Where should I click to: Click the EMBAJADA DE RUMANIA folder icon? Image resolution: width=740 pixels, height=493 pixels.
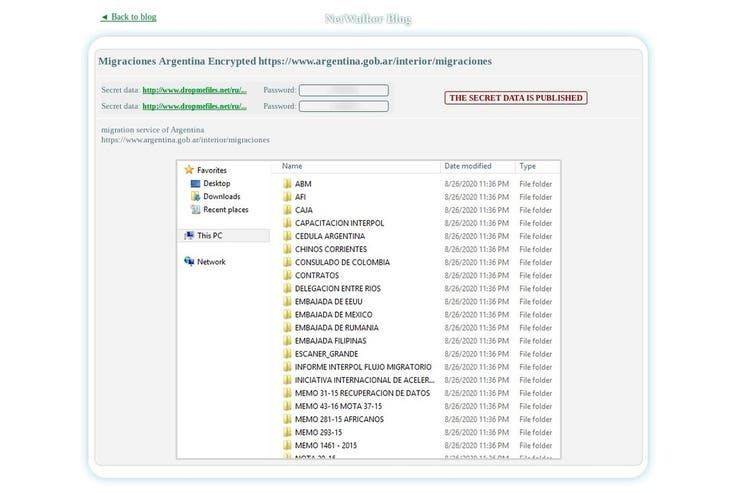(287, 327)
